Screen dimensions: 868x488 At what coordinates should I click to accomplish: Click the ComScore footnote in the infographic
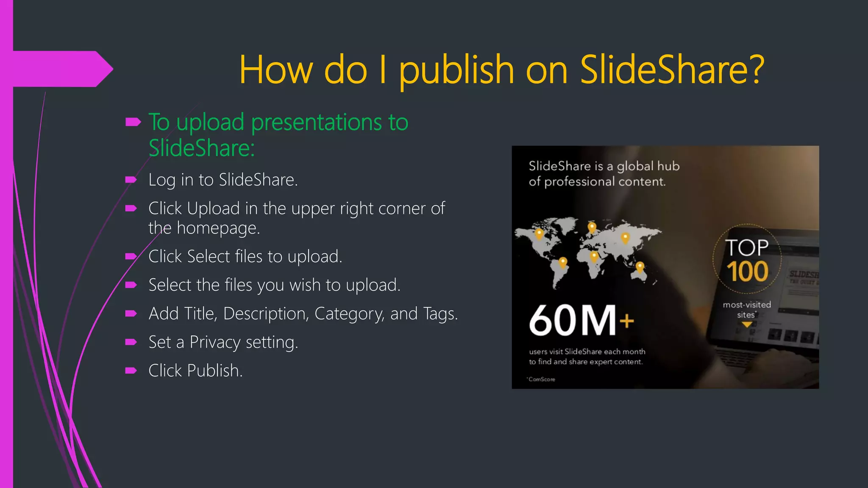[541, 379]
